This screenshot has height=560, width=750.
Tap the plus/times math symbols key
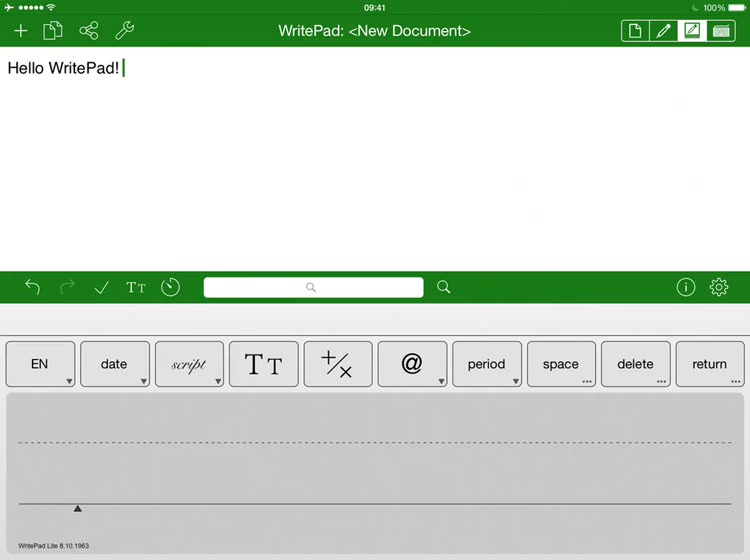338,364
